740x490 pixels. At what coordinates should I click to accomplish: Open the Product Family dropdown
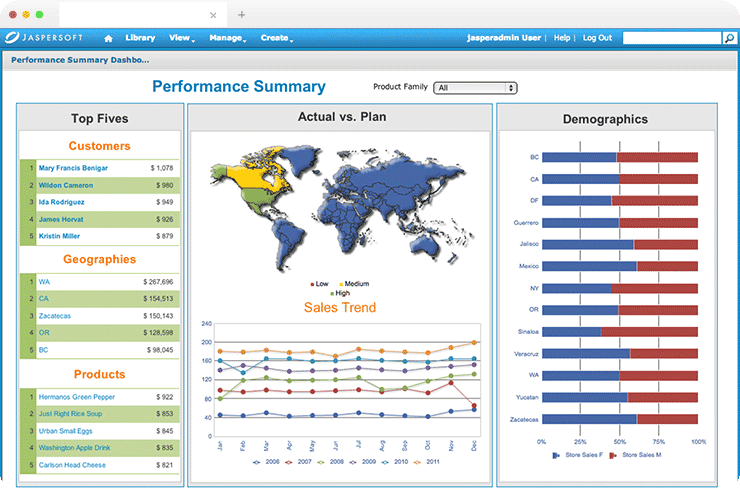click(x=475, y=88)
